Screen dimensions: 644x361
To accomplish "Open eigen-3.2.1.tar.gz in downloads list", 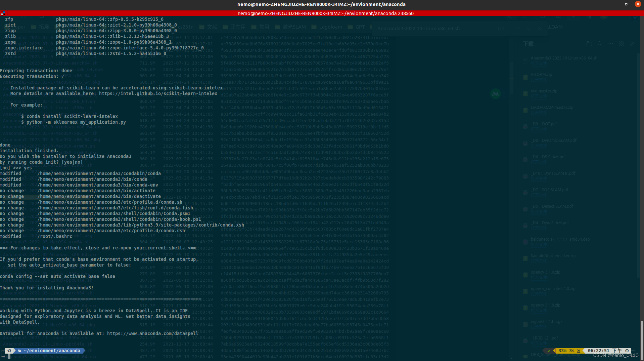I will (x=546, y=322).
